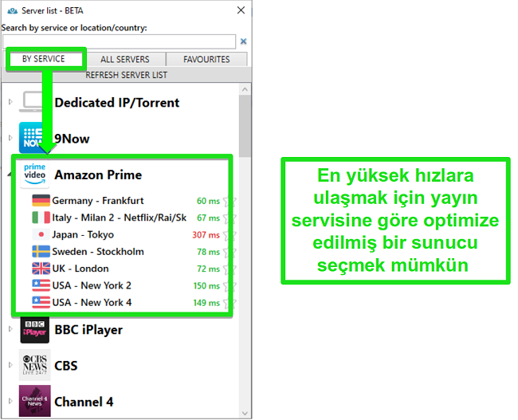Click the BBC iPlayer logo
518x420 pixels.
click(35, 330)
